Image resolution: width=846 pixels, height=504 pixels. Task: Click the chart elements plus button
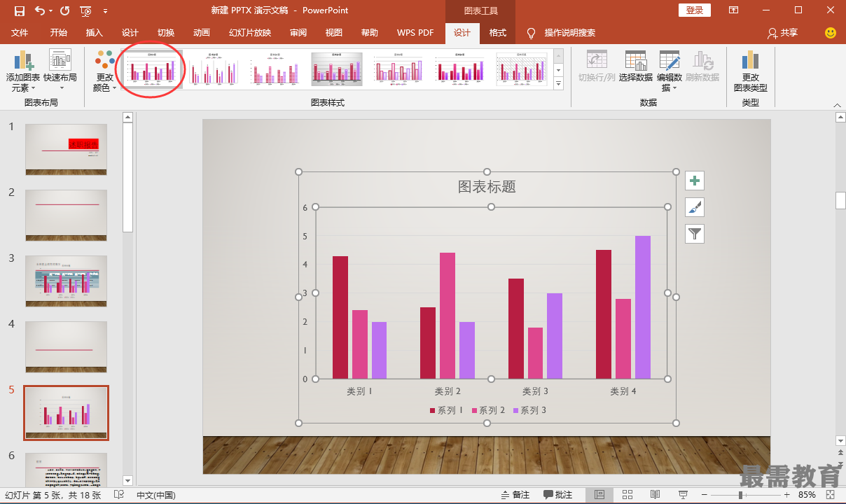click(695, 181)
